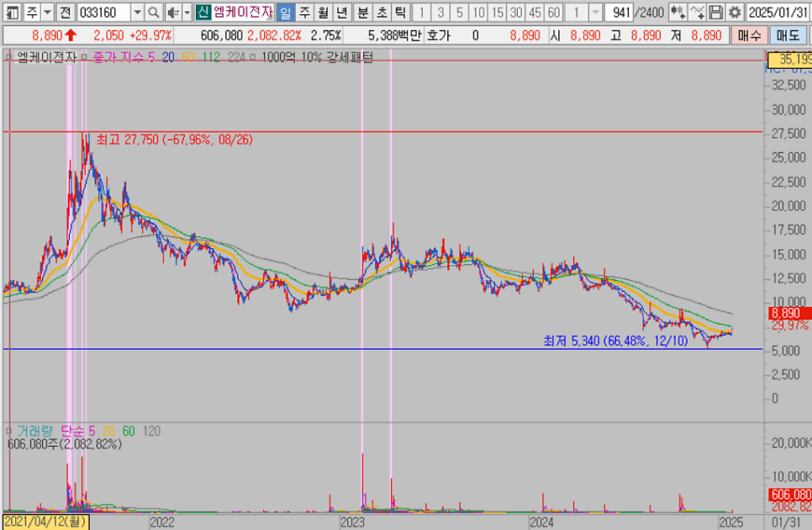Click the 매도 sell button
The width and height of the screenshot is (812, 530).
click(x=788, y=35)
